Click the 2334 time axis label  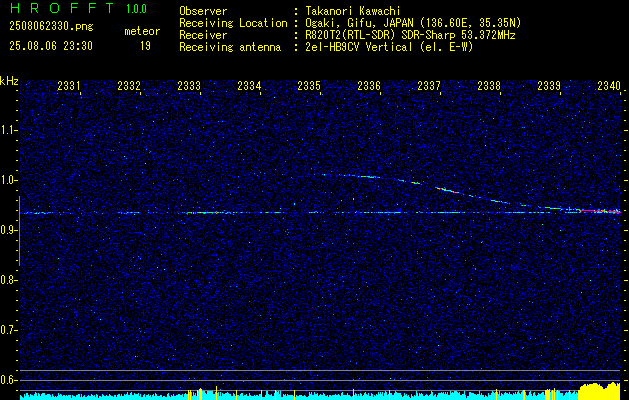(249, 85)
